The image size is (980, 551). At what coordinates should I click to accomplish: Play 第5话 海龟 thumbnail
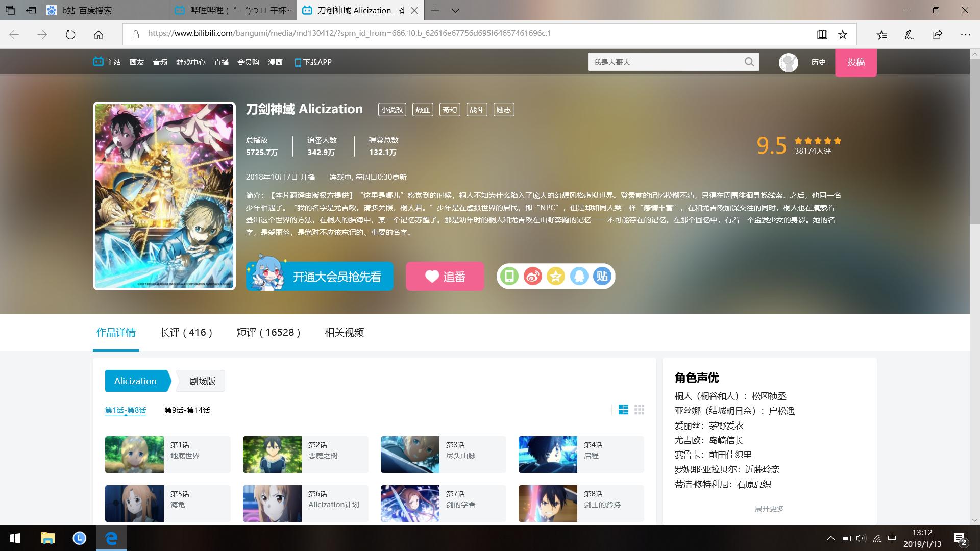click(134, 503)
